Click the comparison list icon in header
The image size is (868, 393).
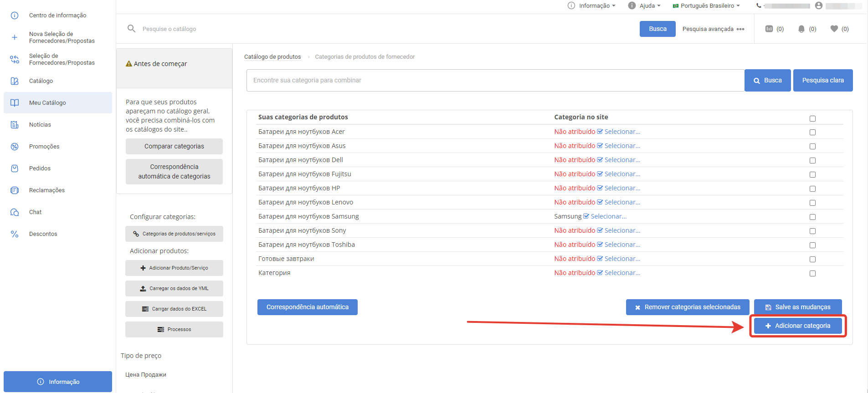pos(769,29)
